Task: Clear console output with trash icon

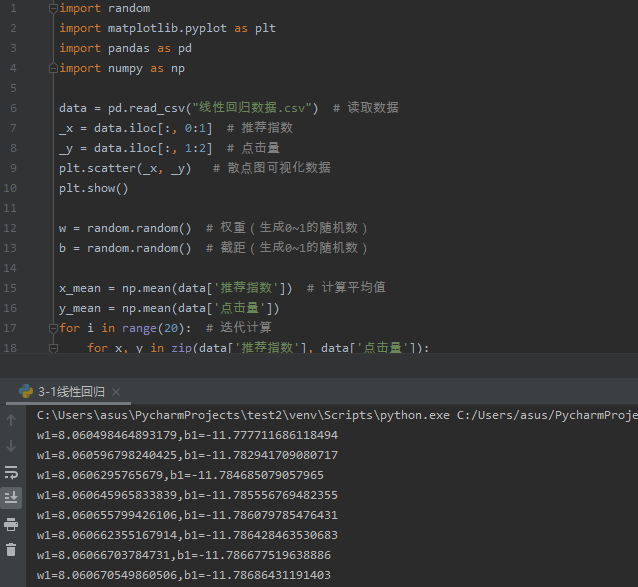Action: (x=11, y=550)
